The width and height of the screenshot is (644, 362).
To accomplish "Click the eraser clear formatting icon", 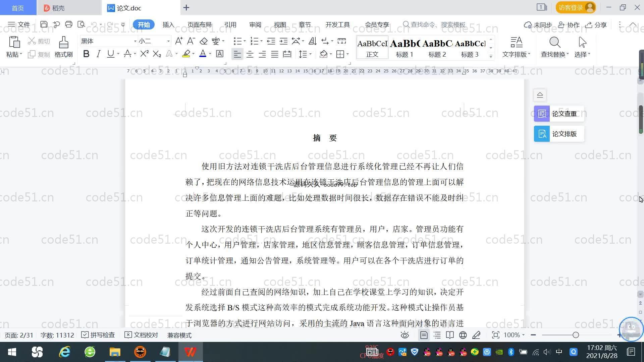I will tap(204, 41).
